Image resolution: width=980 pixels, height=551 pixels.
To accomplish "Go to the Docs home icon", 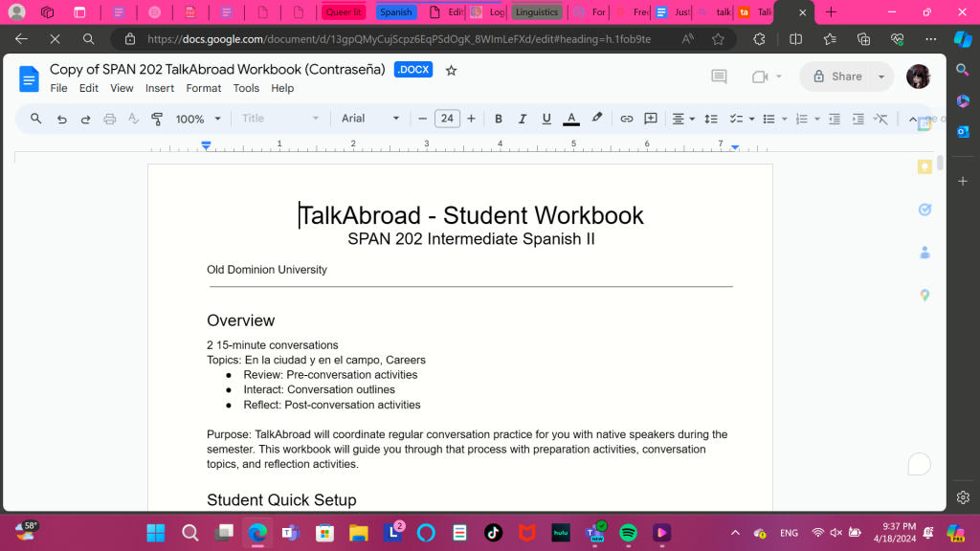I will (29, 78).
